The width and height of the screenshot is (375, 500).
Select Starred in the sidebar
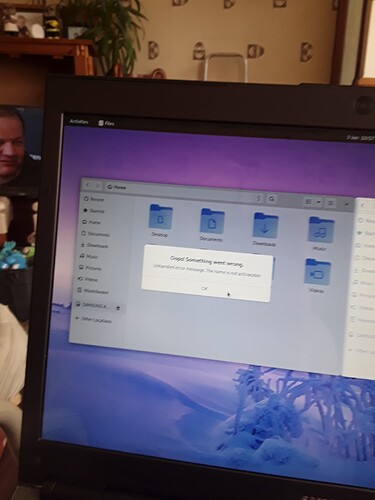tap(94, 211)
